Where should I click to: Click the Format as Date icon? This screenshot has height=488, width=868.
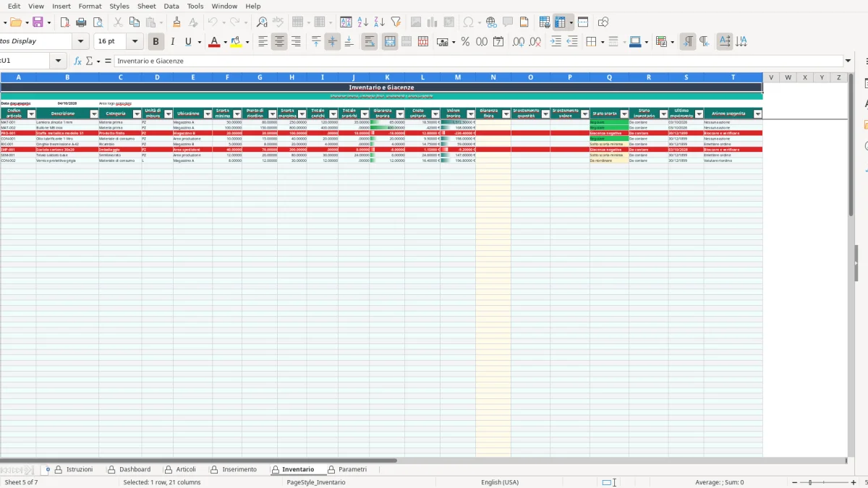[498, 42]
